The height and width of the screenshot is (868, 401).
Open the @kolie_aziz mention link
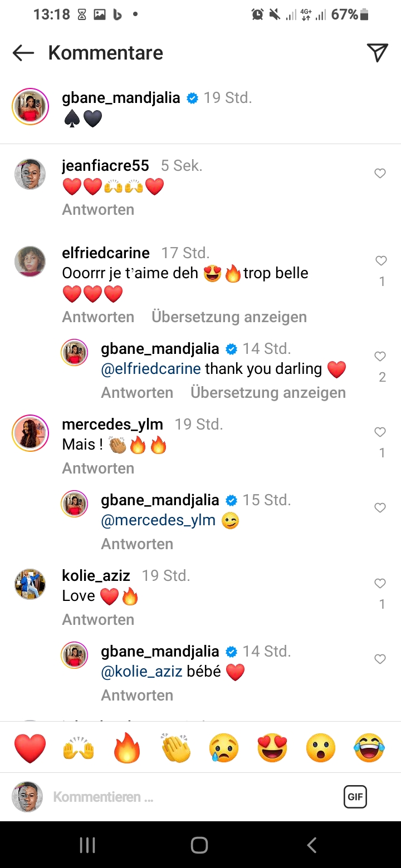pyautogui.click(x=141, y=672)
